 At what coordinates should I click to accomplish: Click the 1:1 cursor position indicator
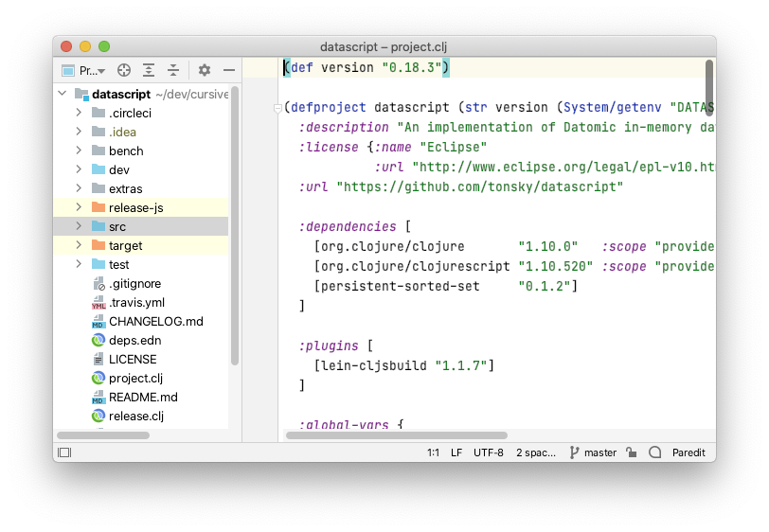click(433, 452)
